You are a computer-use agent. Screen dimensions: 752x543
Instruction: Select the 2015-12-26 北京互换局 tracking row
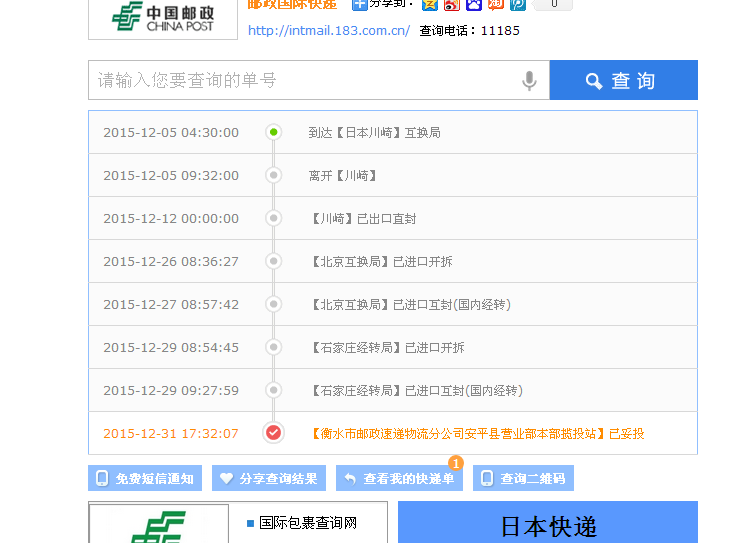click(x=392, y=261)
